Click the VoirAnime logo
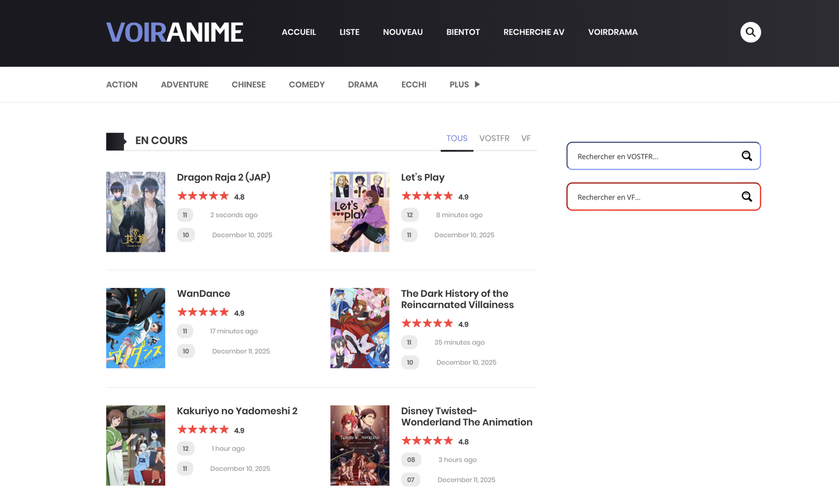This screenshot has width=839, height=504. click(x=175, y=33)
